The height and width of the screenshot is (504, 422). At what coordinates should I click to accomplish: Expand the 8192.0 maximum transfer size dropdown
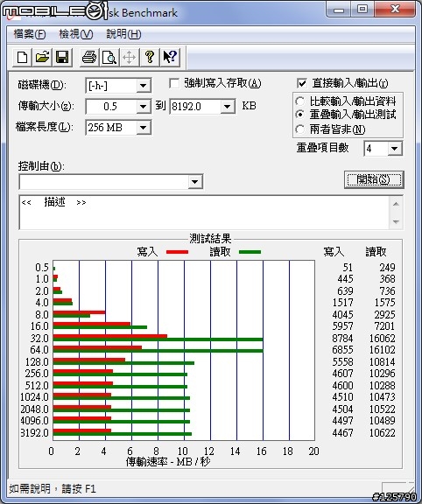tap(227, 107)
